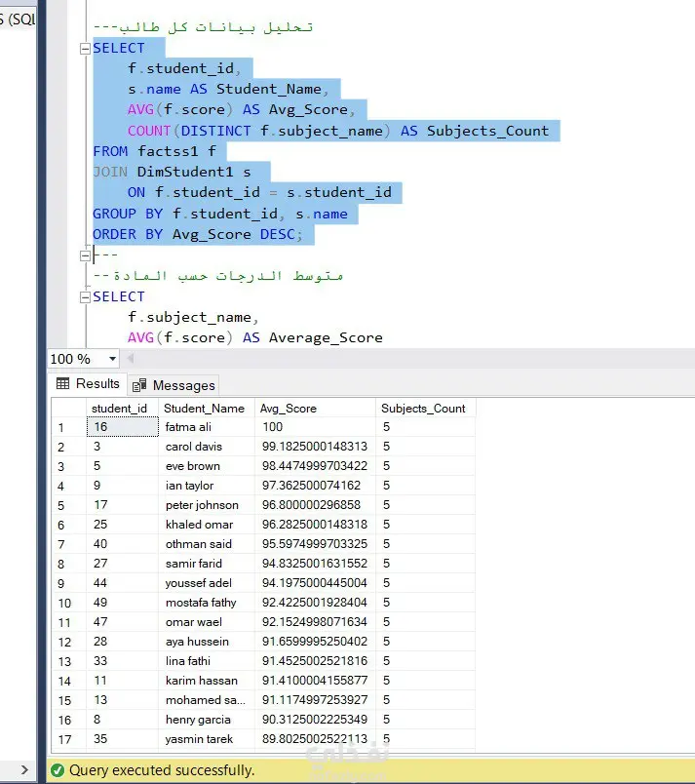Select the cell 'eve brown'

[x=207, y=466]
